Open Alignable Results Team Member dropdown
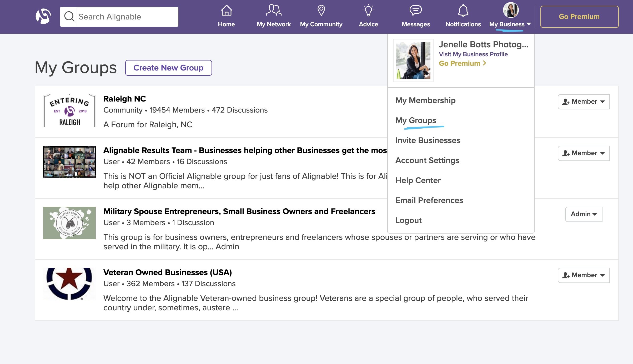 (584, 153)
